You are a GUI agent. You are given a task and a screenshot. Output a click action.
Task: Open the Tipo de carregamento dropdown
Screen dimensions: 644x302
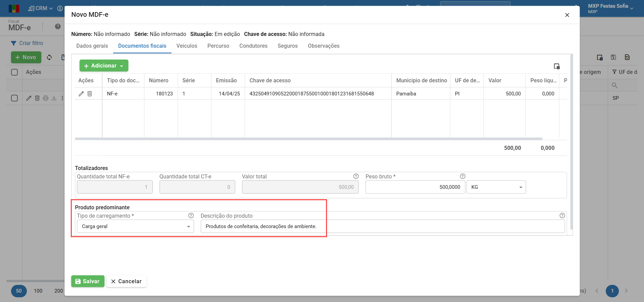(x=136, y=226)
